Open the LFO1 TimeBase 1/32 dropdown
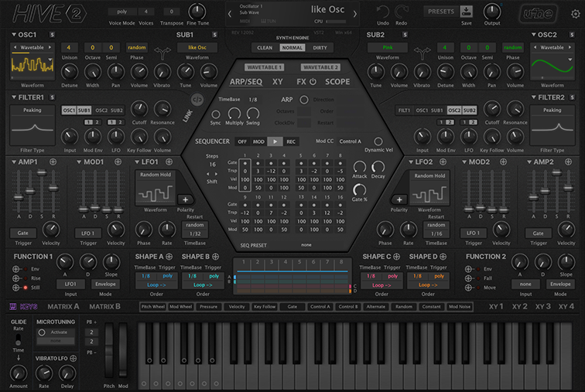This screenshot has width=585, height=392. (x=195, y=233)
